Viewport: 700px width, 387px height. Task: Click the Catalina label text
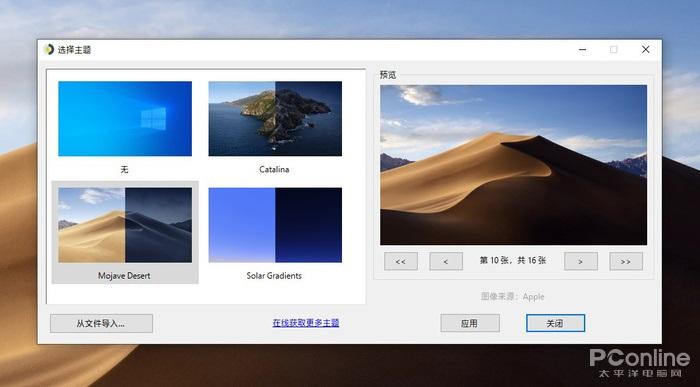coord(274,169)
